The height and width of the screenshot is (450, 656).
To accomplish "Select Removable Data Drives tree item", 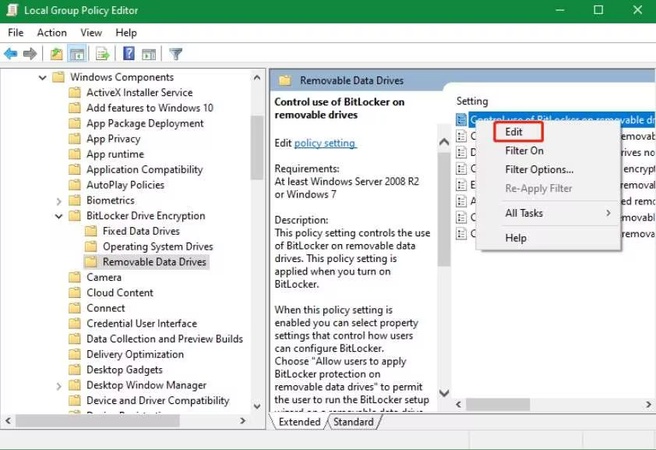I will click(154, 262).
